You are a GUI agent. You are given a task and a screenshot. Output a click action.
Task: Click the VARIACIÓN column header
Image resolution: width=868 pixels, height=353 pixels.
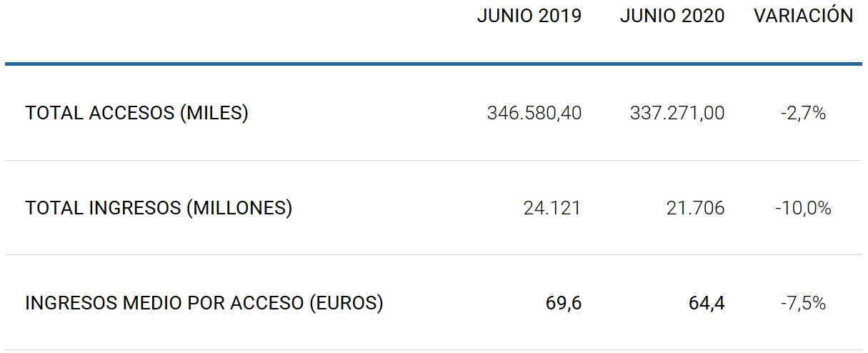point(803,16)
